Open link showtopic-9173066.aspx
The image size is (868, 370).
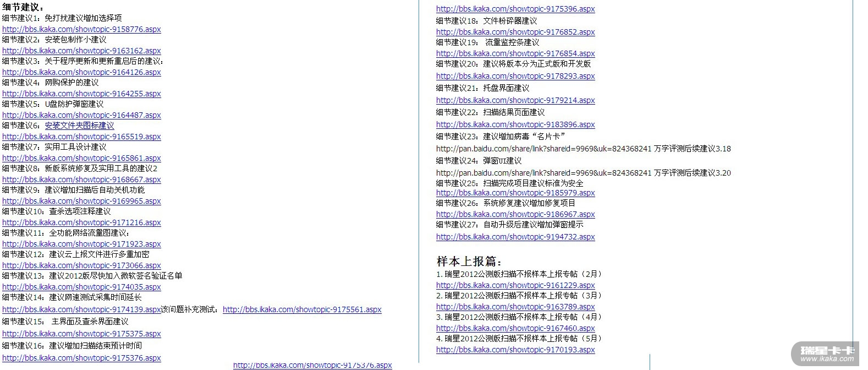(81, 265)
